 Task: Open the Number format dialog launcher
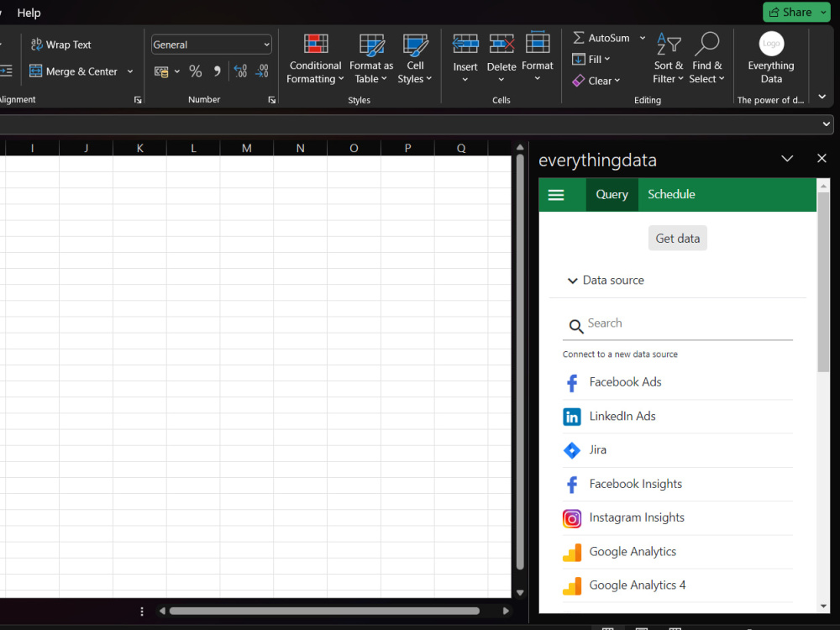(272, 100)
